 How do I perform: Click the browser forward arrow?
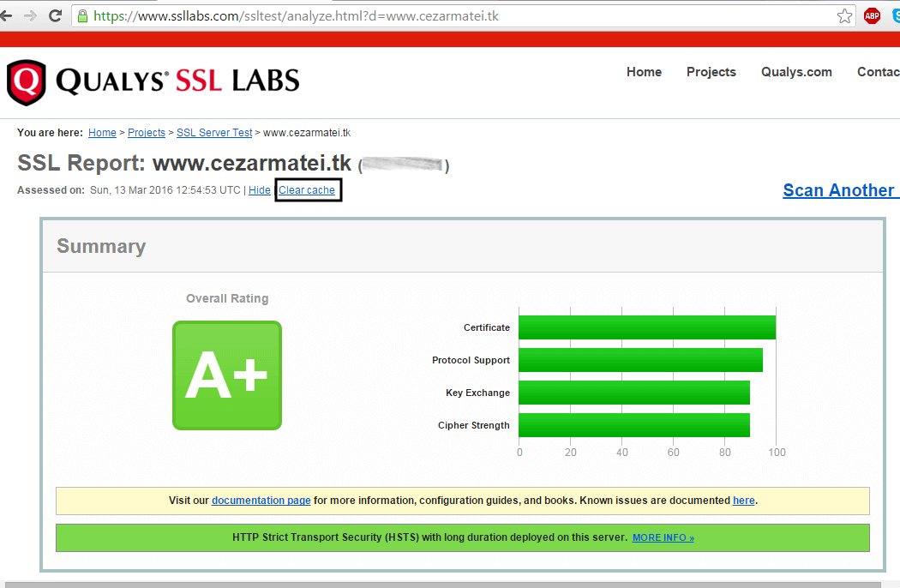click(x=30, y=15)
